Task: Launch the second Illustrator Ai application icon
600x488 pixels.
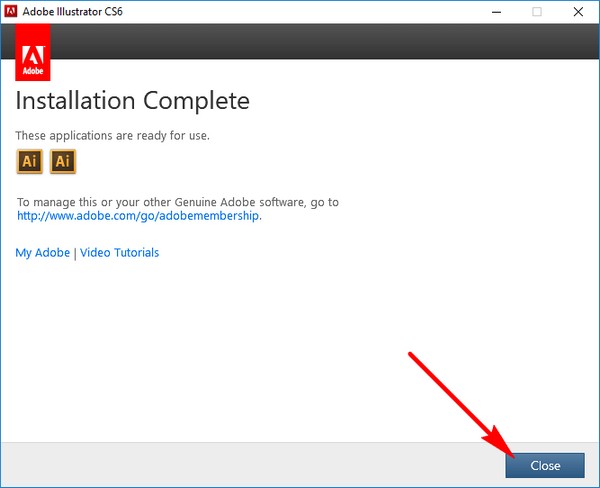Action: (63, 162)
